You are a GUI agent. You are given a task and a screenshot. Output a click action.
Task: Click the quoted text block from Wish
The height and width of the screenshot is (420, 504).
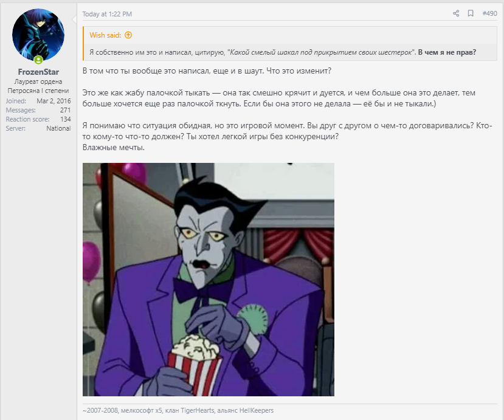coord(283,52)
